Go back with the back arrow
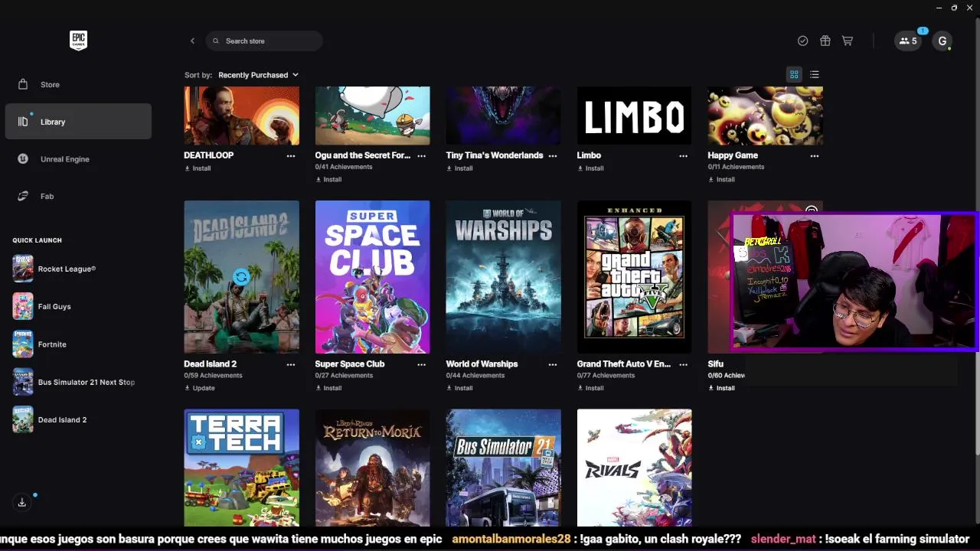The width and height of the screenshot is (980, 551). point(192,41)
